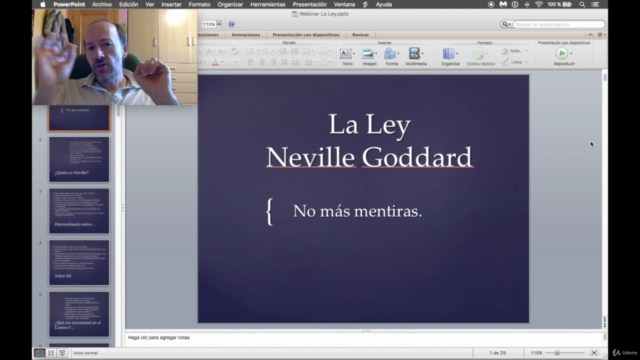Click the Estilos rápidos quick styles icon

tap(479, 53)
